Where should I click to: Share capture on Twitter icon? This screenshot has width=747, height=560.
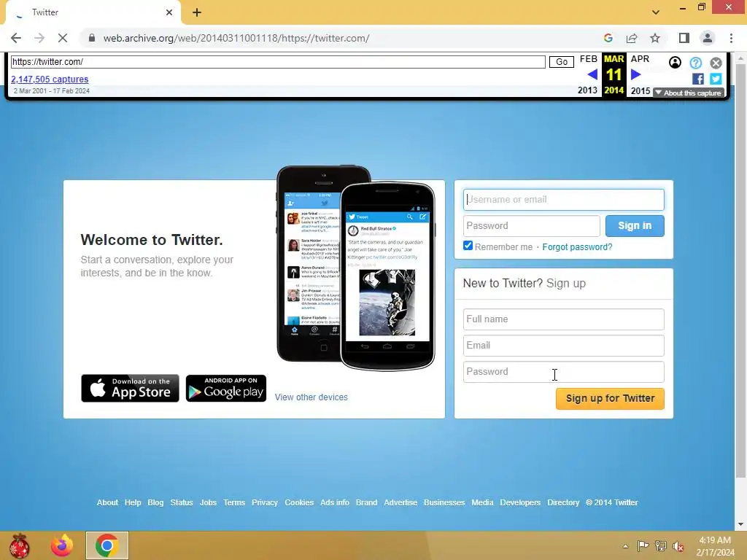[716, 79]
